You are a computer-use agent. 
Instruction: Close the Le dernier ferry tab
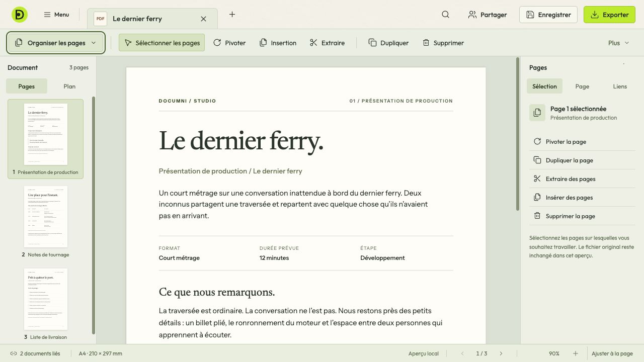click(x=203, y=19)
